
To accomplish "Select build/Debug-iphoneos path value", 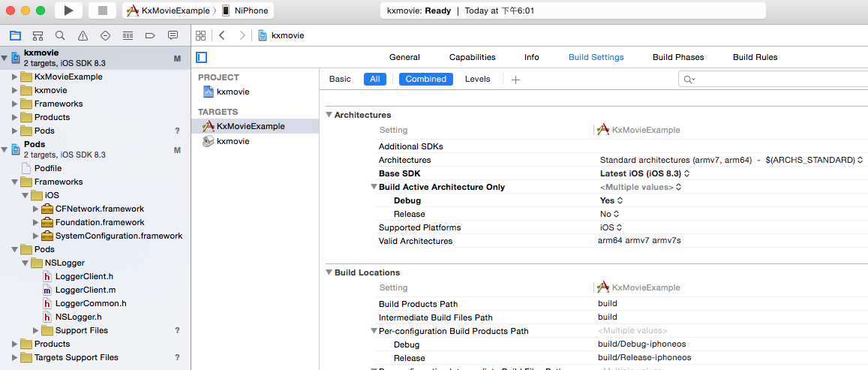I will coord(641,344).
